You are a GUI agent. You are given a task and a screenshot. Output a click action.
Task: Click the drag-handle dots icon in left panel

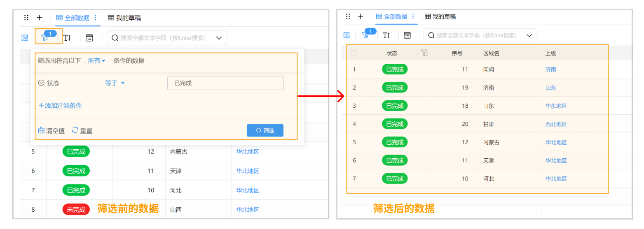point(26,18)
